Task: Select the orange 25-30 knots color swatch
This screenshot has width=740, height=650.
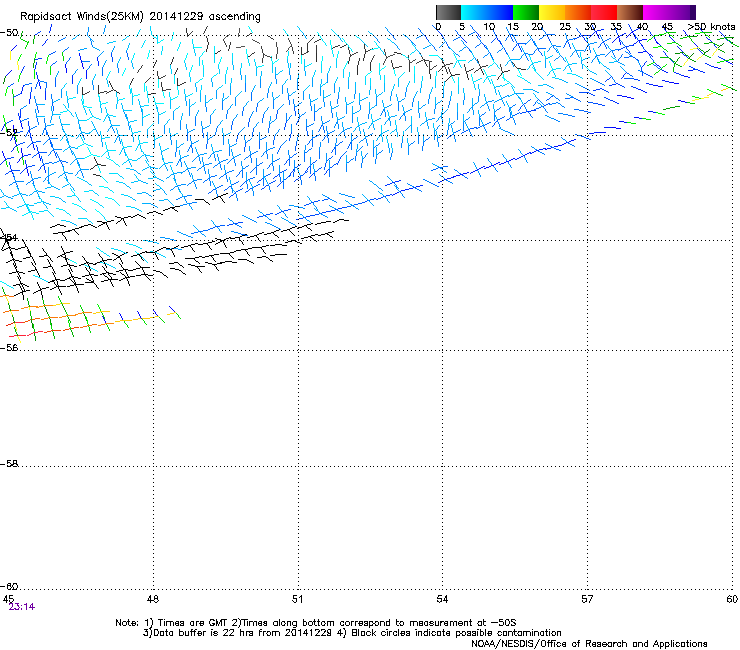Action: point(578,12)
